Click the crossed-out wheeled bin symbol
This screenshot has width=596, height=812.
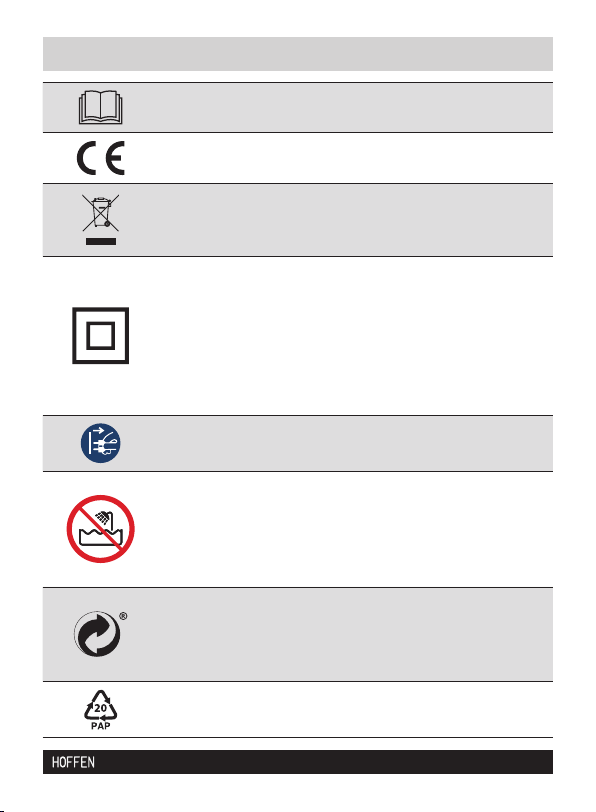[100, 212]
